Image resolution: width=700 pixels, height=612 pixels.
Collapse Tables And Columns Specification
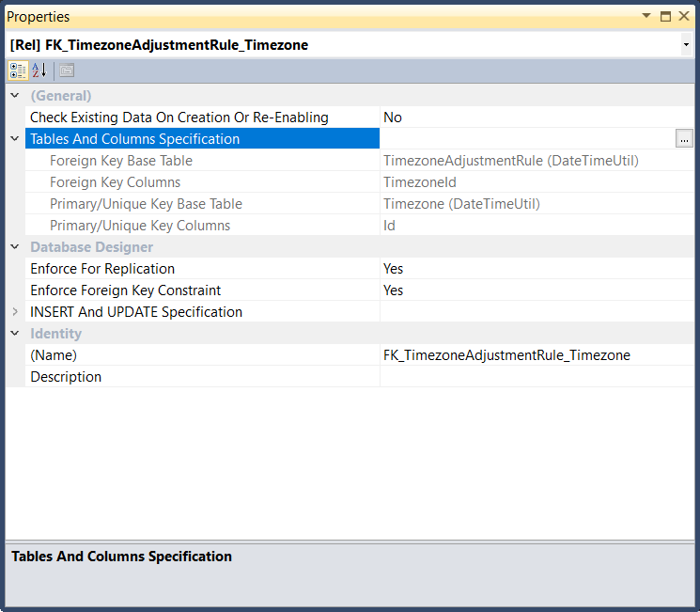click(x=14, y=139)
